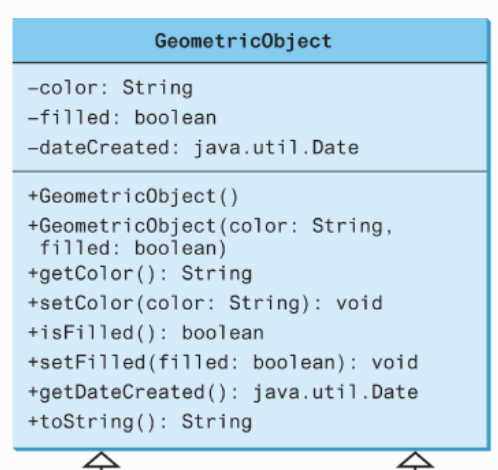Click the String type in color attribute

pyautogui.click(x=158, y=88)
